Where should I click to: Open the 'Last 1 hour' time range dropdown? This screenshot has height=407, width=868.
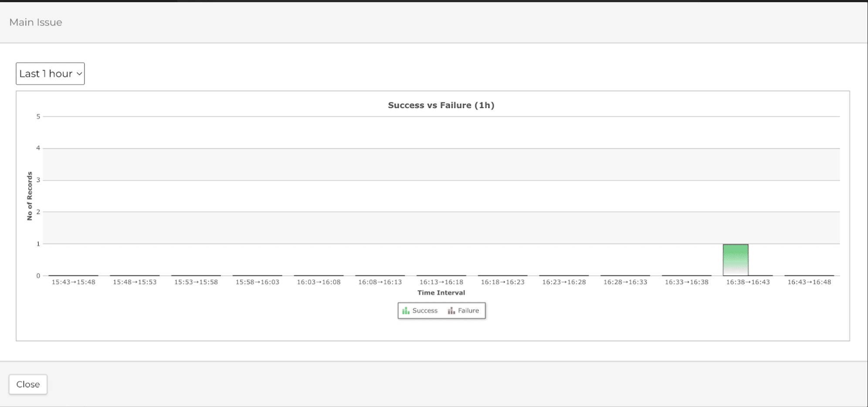[x=50, y=74]
